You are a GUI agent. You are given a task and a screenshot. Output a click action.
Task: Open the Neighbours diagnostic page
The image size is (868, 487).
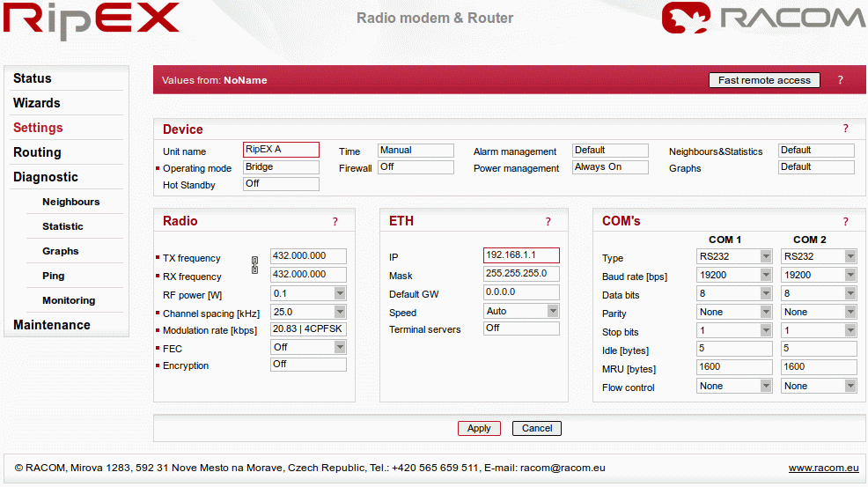70,202
